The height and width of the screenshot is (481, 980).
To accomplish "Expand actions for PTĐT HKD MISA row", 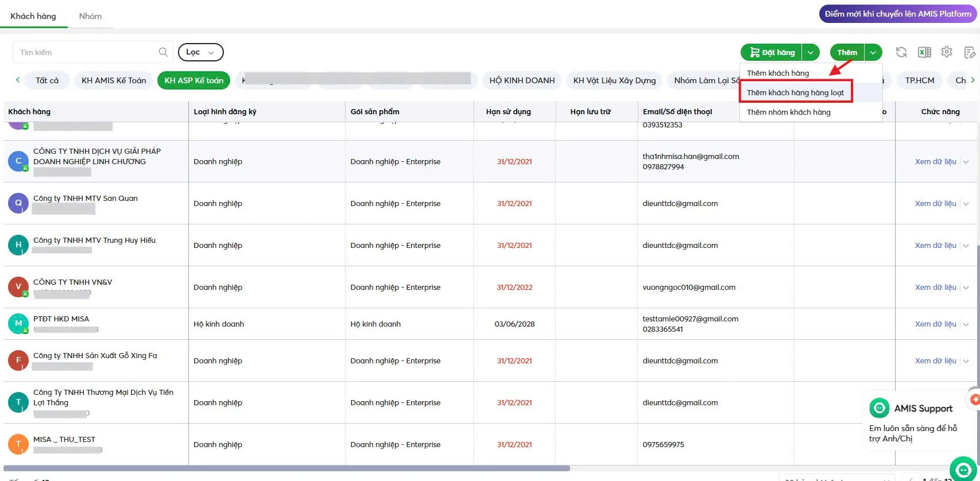I will point(966,324).
